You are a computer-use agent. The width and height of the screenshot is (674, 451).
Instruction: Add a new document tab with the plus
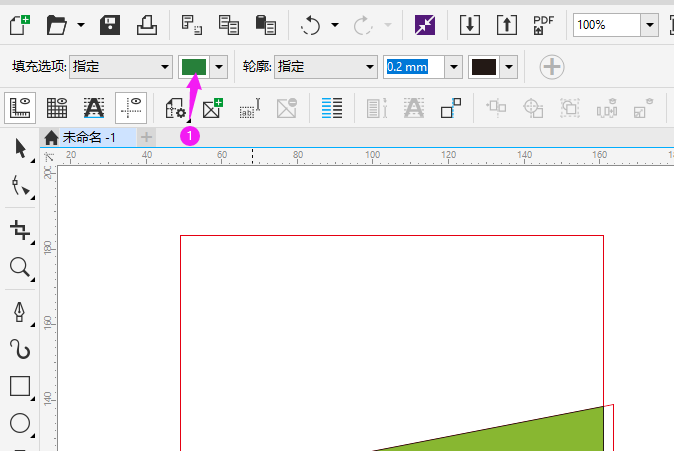[x=147, y=138]
